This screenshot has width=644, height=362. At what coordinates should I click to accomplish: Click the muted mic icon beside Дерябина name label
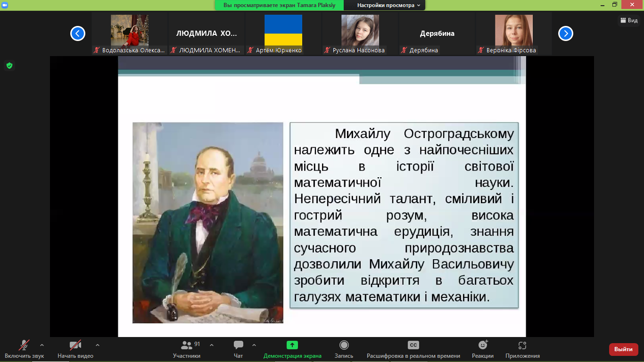pyautogui.click(x=405, y=50)
